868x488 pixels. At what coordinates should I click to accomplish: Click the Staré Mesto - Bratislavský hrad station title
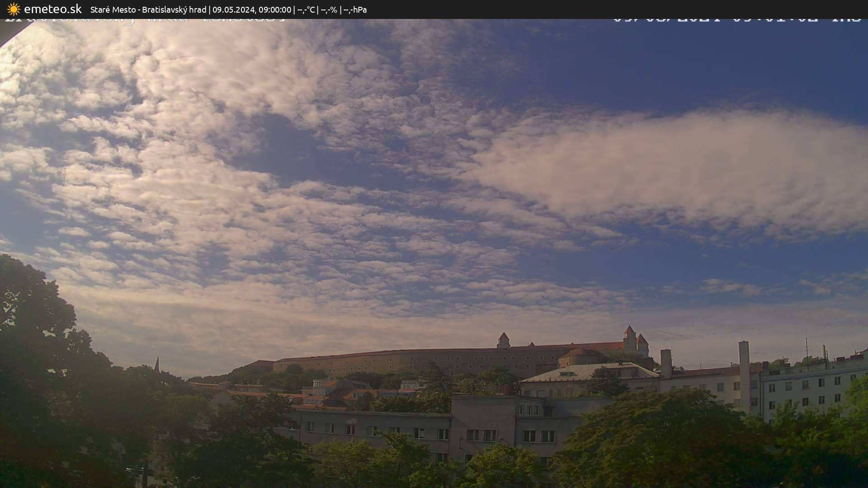tap(148, 9)
